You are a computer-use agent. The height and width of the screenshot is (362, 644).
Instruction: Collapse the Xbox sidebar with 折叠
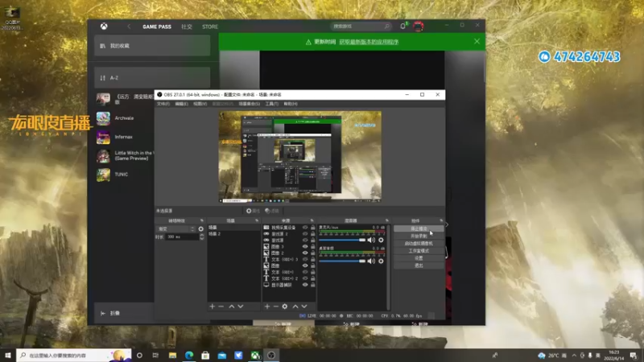[111, 313]
